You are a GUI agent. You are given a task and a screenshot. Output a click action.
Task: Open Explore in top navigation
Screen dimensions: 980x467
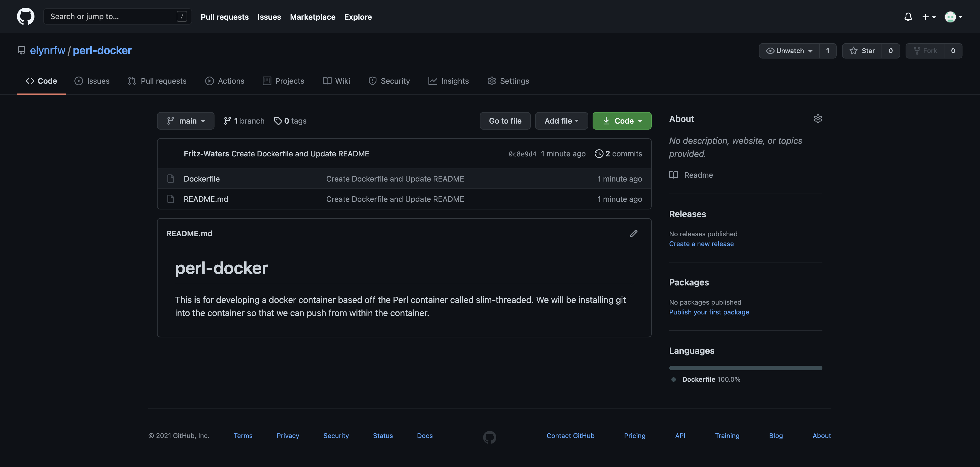coord(358,17)
